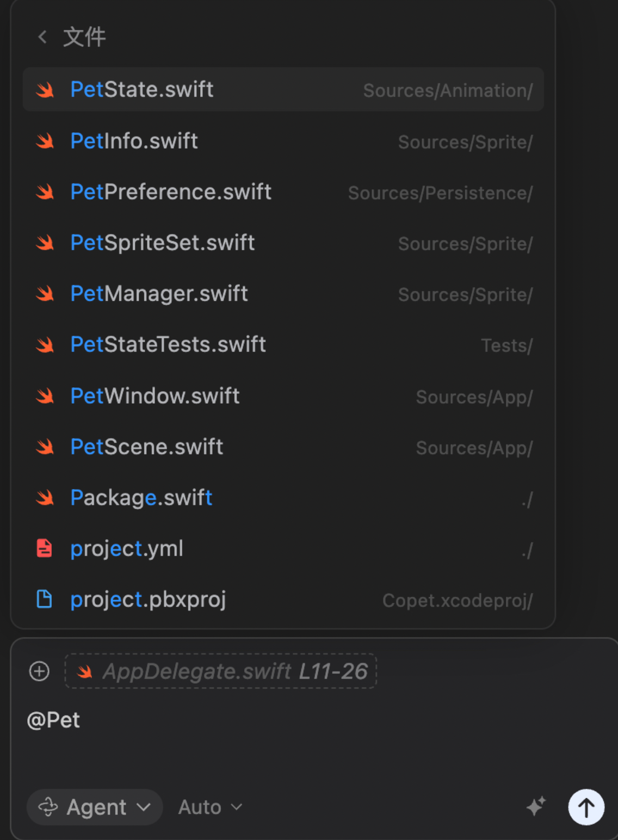Select PetWindow.swift from suggestions
Image resolution: width=618 pixels, height=840 pixels.
point(283,396)
